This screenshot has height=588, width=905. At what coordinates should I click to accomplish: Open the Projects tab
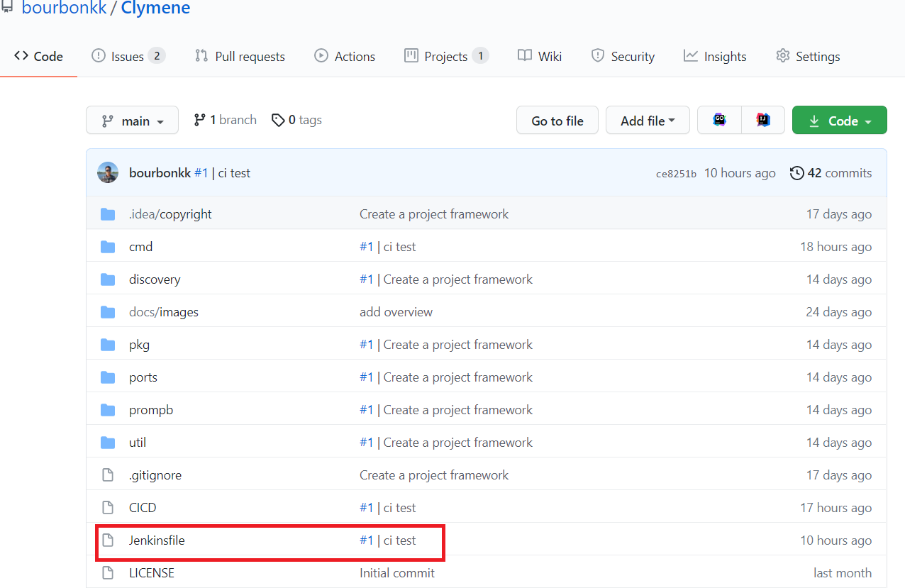446,57
